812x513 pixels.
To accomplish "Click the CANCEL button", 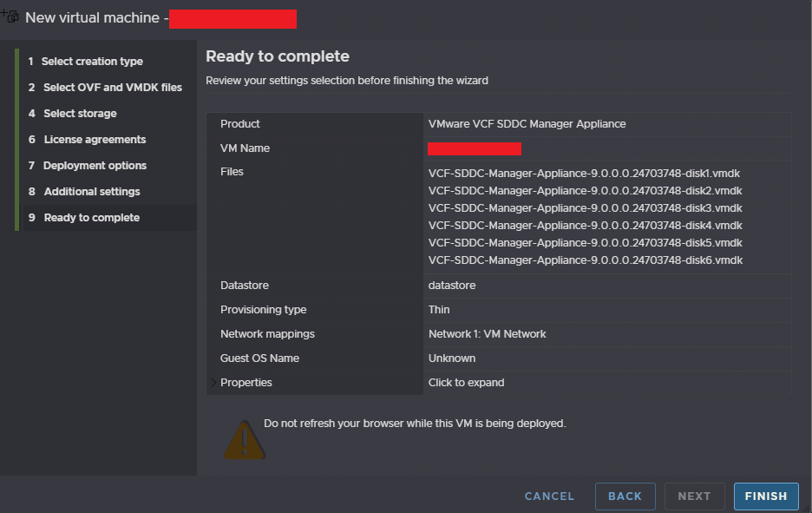I will click(549, 497).
